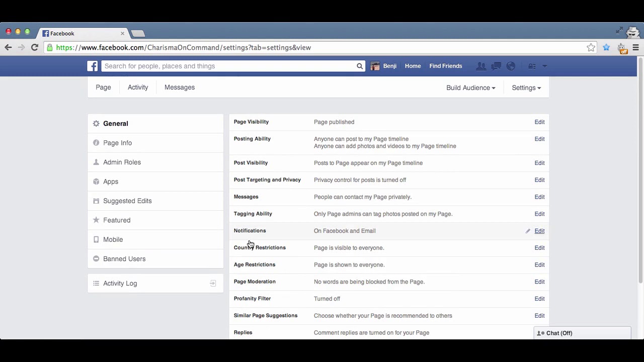644x362 pixels.
Task: Open Suggested Edits section
Action: click(x=155, y=201)
